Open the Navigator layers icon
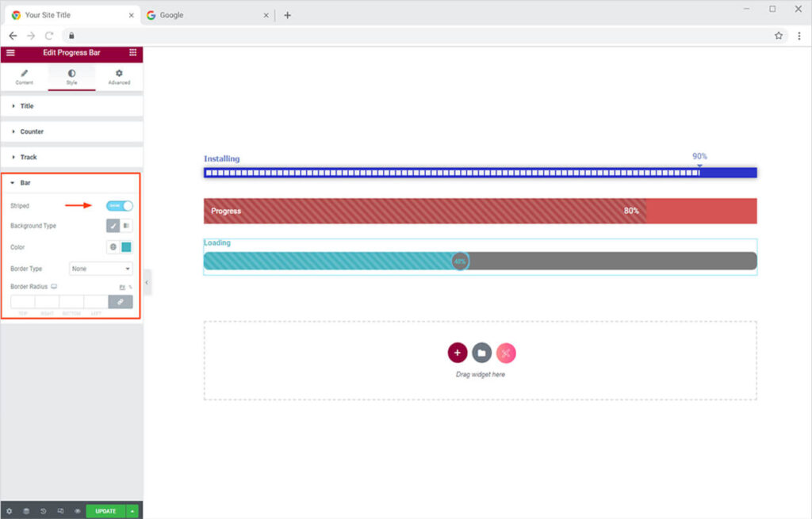This screenshot has height=519, width=812. pyautogui.click(x=26, y=511)
